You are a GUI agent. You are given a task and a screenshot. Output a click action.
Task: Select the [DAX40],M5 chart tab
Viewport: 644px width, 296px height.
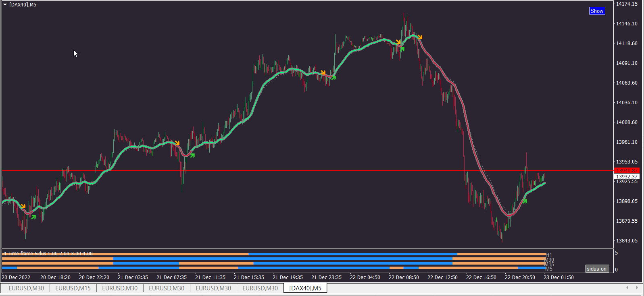click(305, 288)
